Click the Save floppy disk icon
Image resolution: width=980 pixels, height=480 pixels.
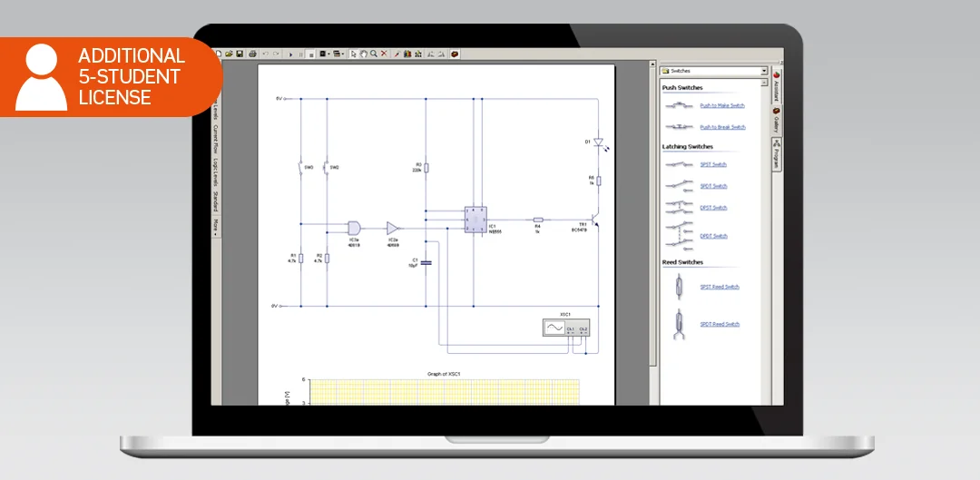(x=239, y=54)
